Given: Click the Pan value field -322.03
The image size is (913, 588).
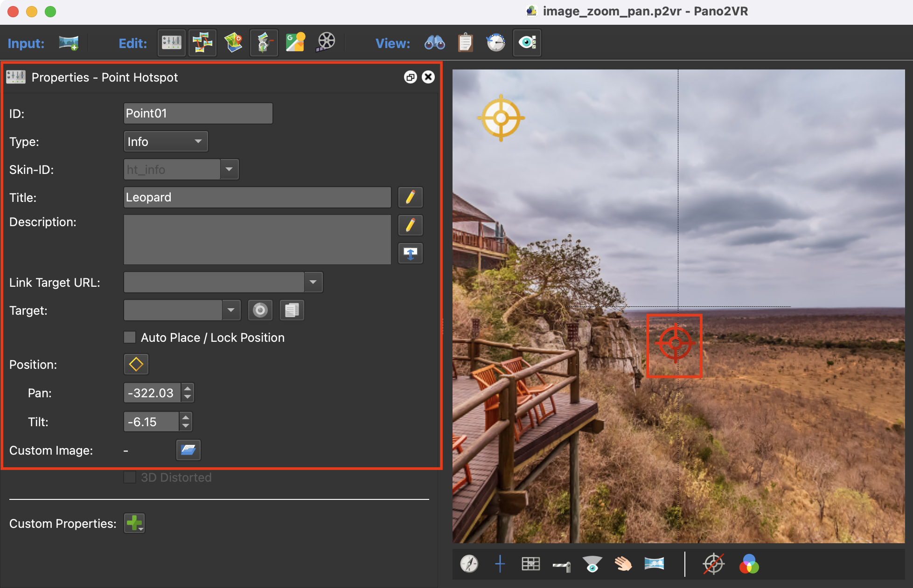Looking at the screenshot, I should click(x=153, y=393).
